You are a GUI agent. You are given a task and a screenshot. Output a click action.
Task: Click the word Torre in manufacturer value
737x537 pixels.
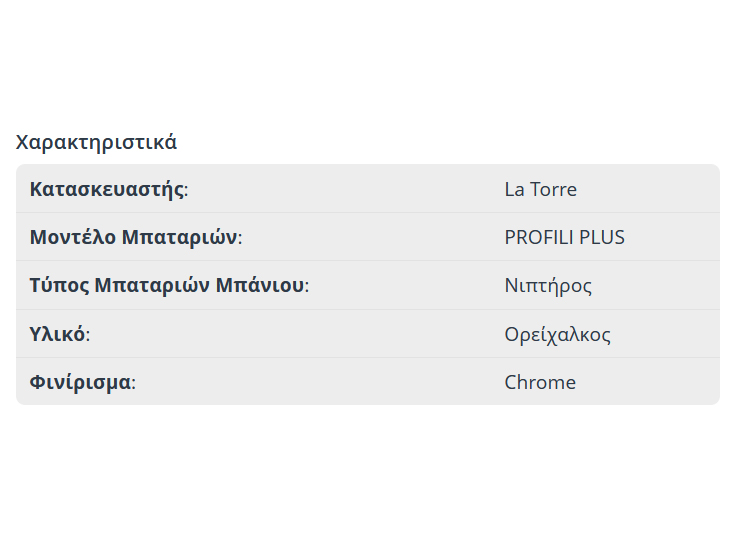(553, 189)
